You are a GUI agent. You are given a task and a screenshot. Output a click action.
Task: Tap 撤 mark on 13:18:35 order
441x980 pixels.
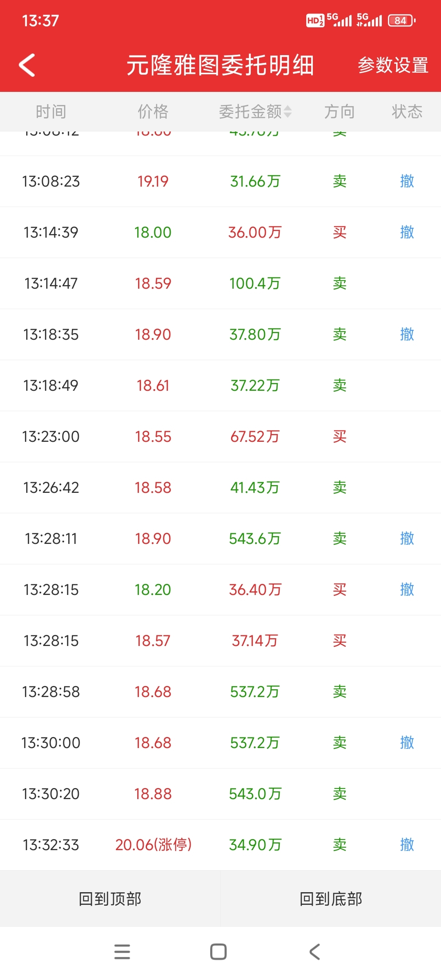coord(407,334)
